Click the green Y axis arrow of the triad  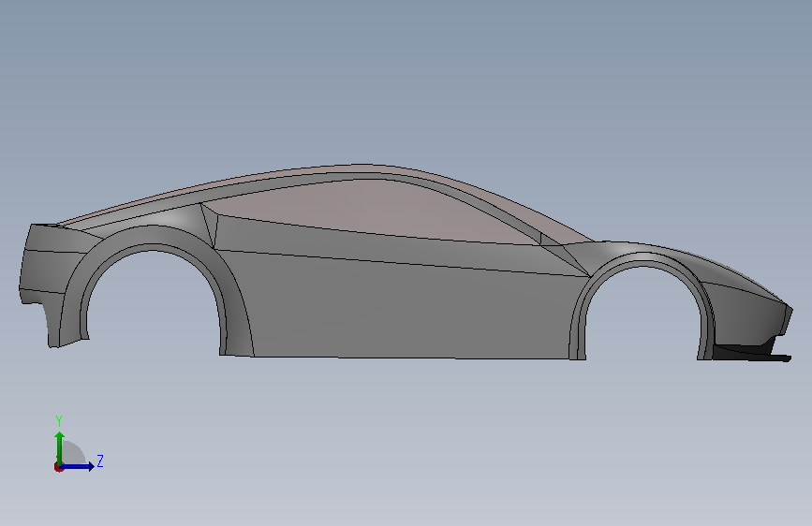click(60, 448)
